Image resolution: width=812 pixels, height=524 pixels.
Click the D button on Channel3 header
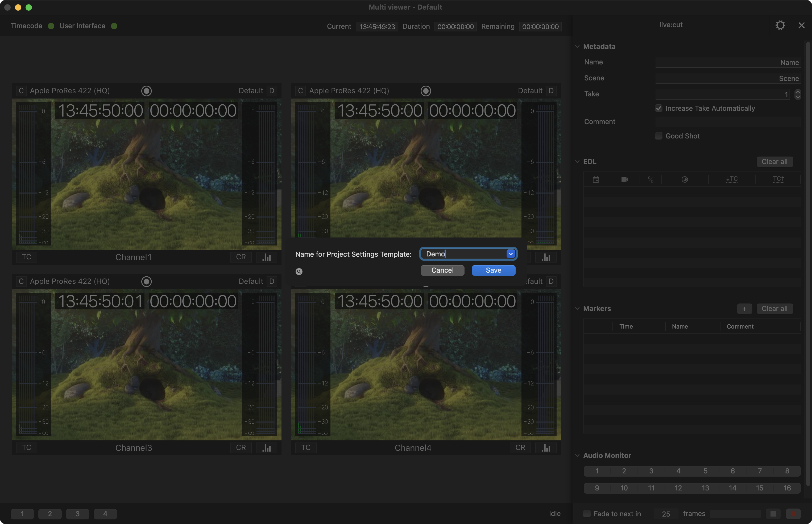272,281
